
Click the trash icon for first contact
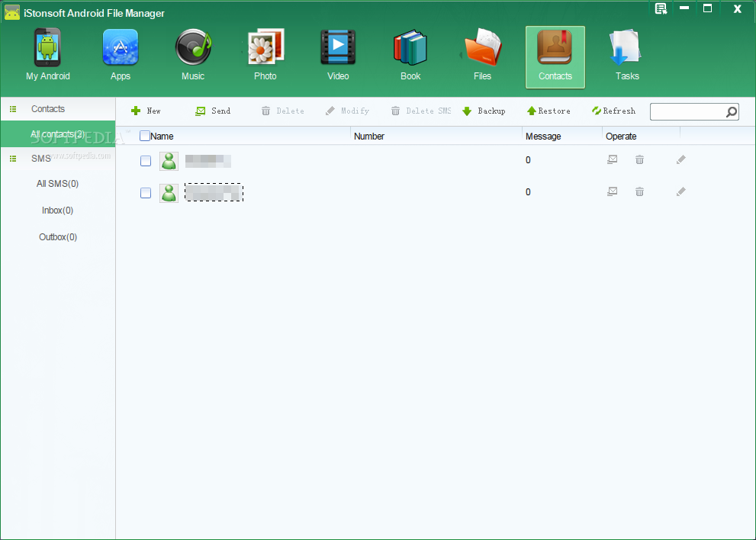click(x=639, y=159)
